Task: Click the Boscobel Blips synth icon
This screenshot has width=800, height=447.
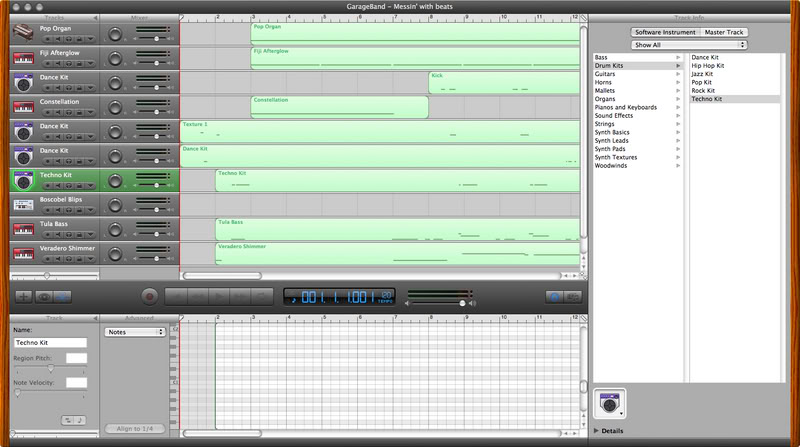Action: (23, 205)
